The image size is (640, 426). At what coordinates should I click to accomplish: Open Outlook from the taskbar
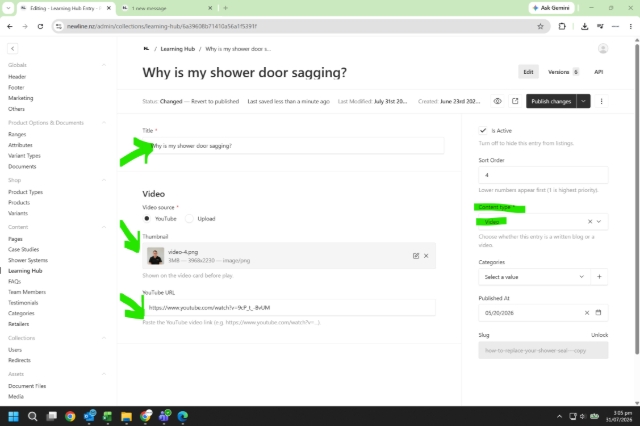[x=89, y=416]
